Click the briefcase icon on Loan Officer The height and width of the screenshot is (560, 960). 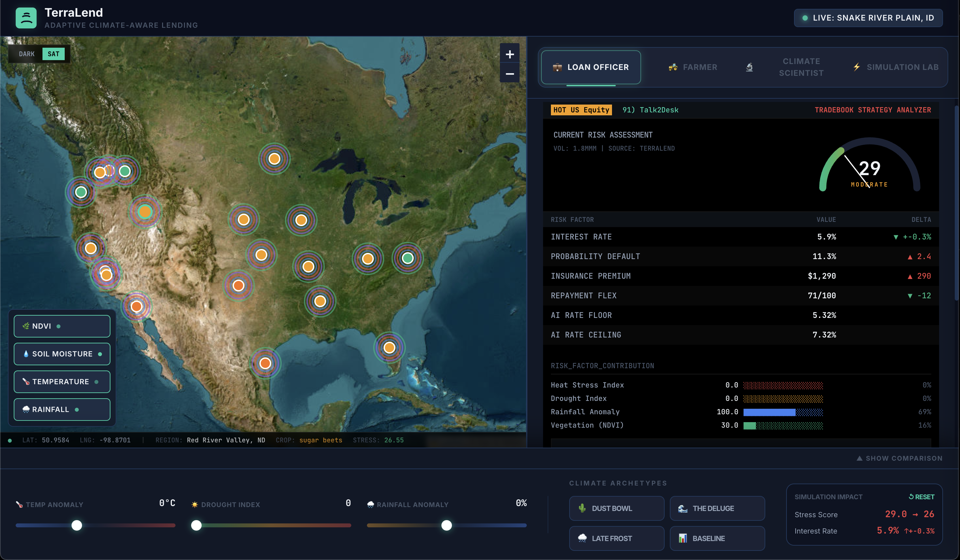(557, 67)
